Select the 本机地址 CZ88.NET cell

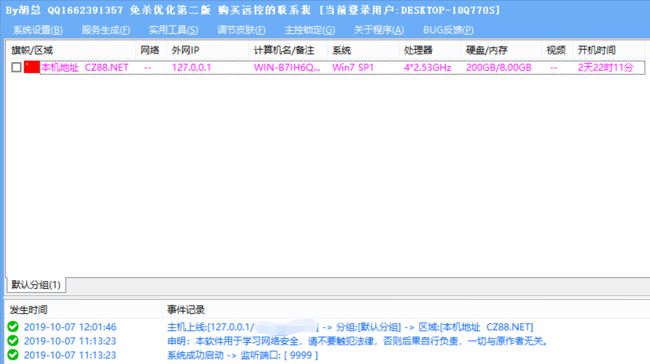(x=85, y=67)
